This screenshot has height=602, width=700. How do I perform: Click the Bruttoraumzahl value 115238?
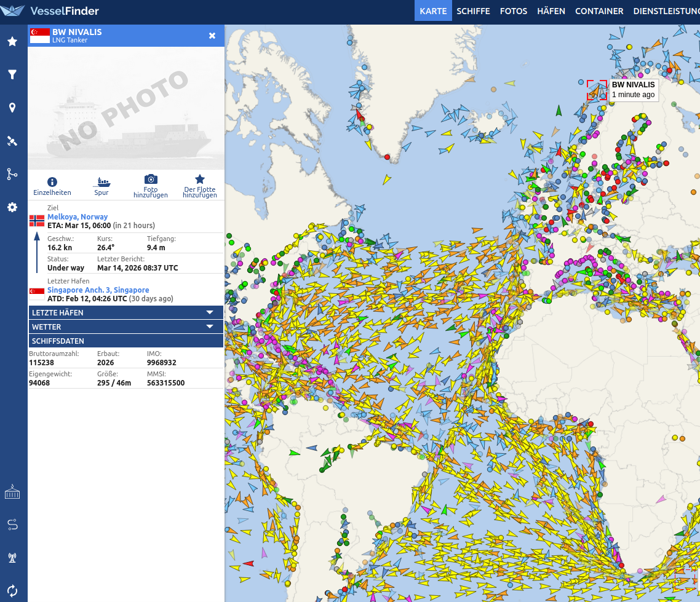click(41, 363)
